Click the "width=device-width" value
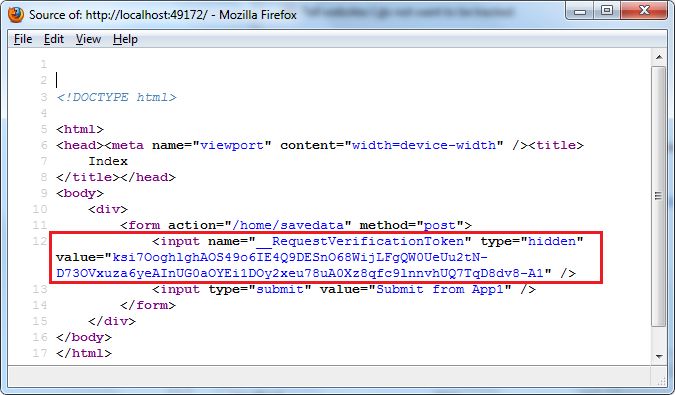 click(424, 145)
